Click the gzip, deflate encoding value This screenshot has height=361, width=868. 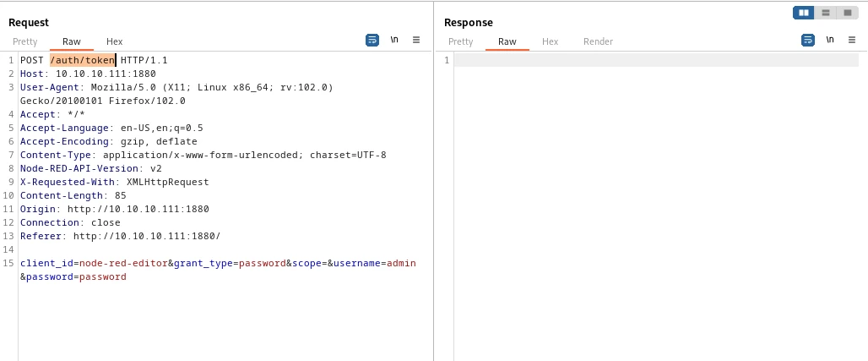(x=159, y=141)
